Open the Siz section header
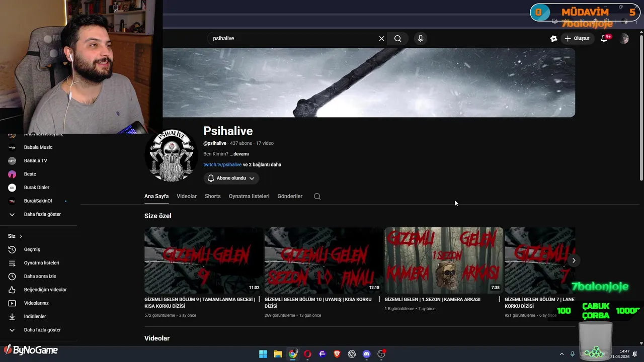 (15, 236)
